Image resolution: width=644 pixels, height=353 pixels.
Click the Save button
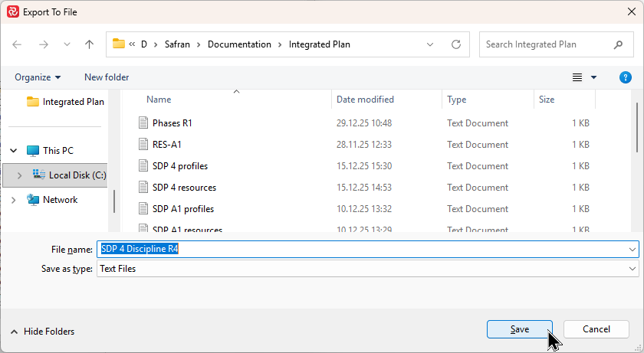pos(520,329)
